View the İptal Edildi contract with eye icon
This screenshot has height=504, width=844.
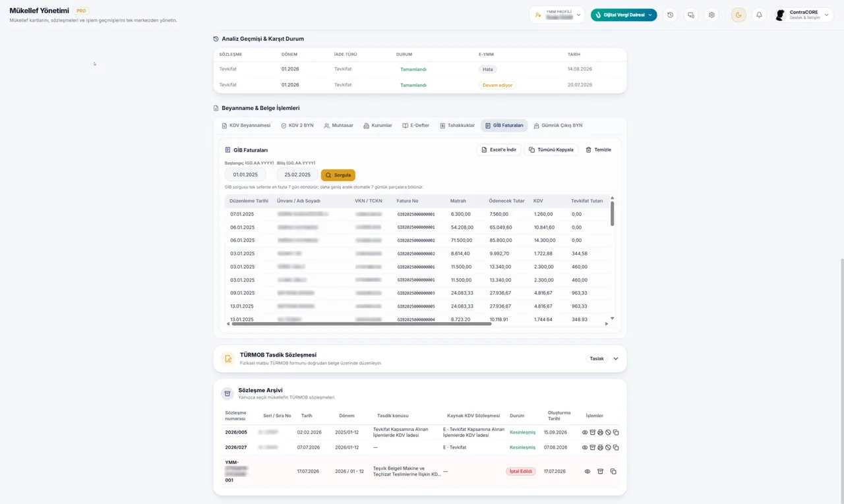588,472
